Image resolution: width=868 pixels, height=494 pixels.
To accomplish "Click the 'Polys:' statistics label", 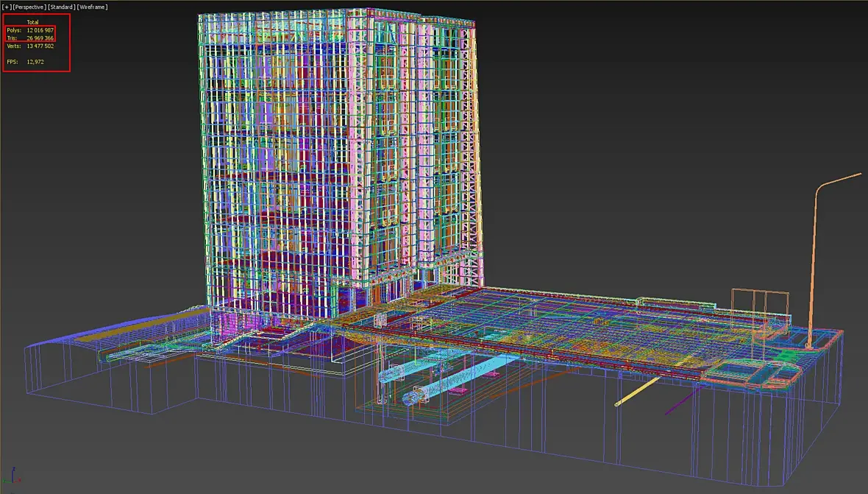I will coord(14,30).
